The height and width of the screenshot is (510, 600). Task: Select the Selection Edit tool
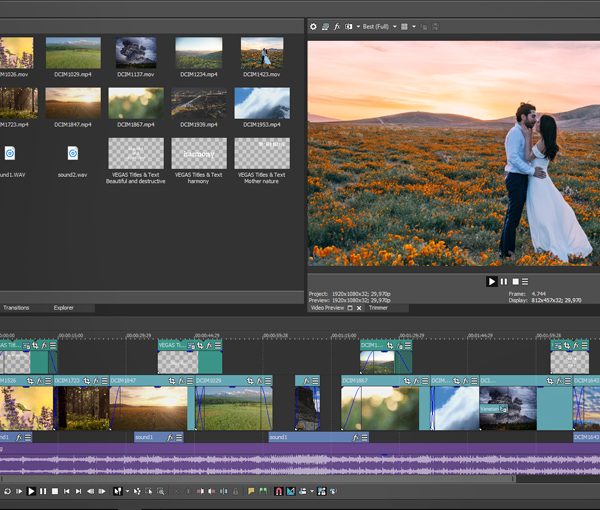[149, 491]
